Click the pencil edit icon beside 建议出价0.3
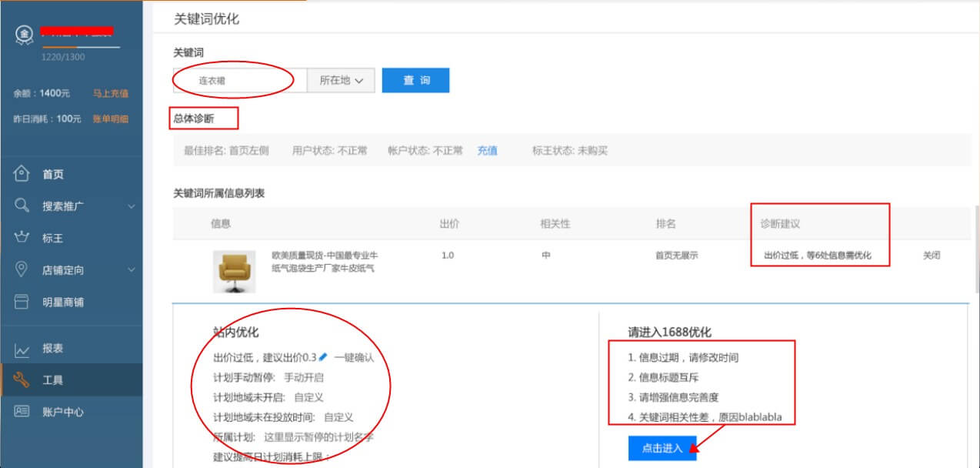Screen dimensions: 980x468 point(323,357)
